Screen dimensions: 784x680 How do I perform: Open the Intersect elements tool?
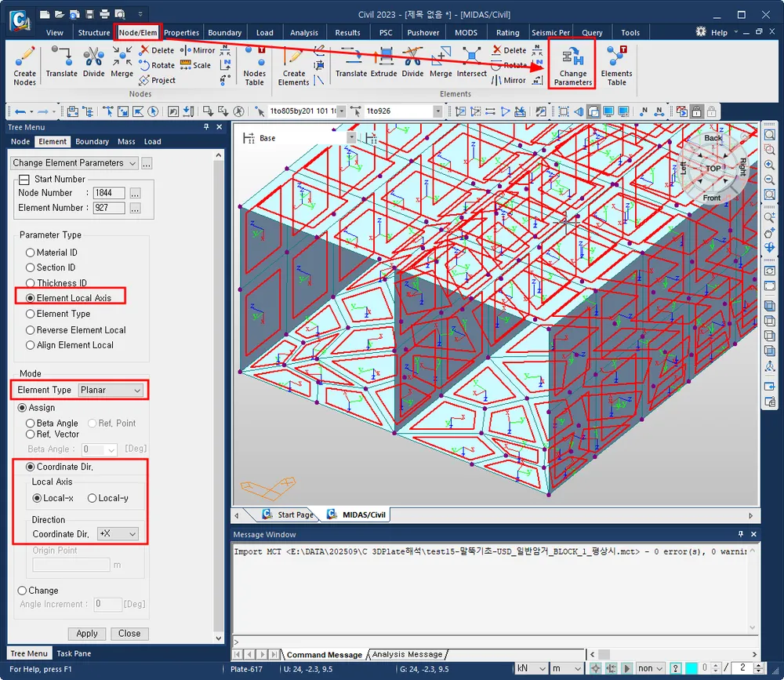(x=471, y=62)
